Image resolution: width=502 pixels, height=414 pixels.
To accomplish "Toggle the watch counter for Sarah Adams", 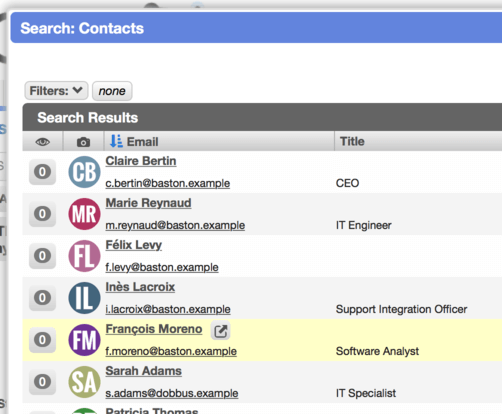I will pyautogui.click(x=42, y=382).
